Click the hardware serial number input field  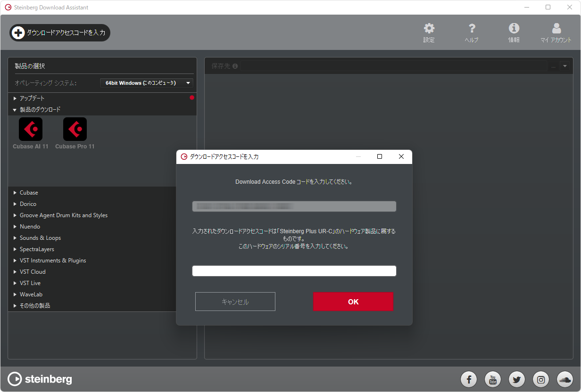[294, 271]
